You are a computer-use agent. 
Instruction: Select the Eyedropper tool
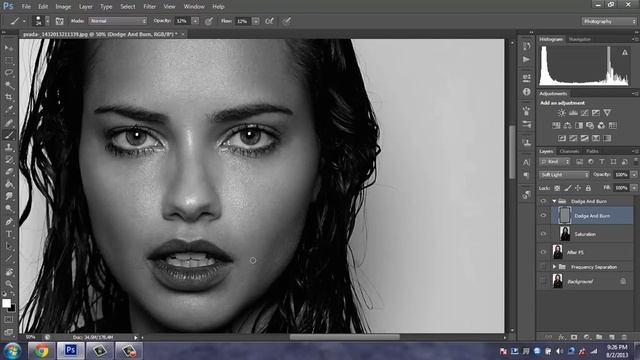9,109
